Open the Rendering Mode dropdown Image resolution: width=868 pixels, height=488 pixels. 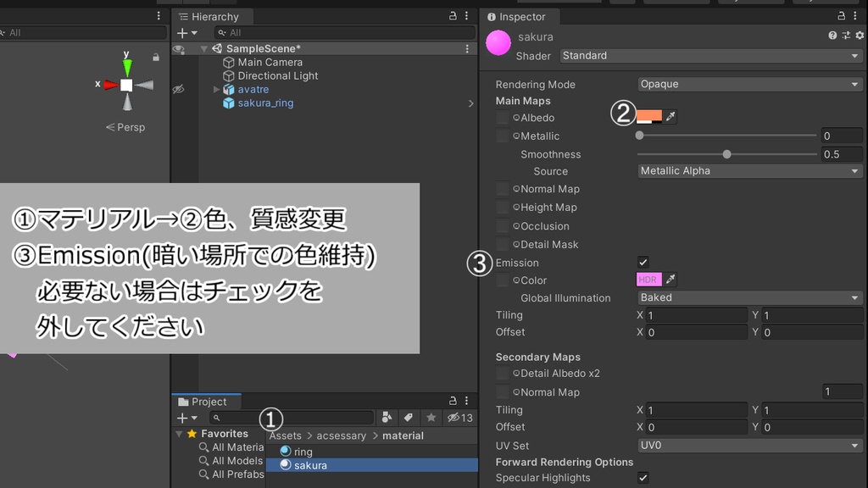749,84
